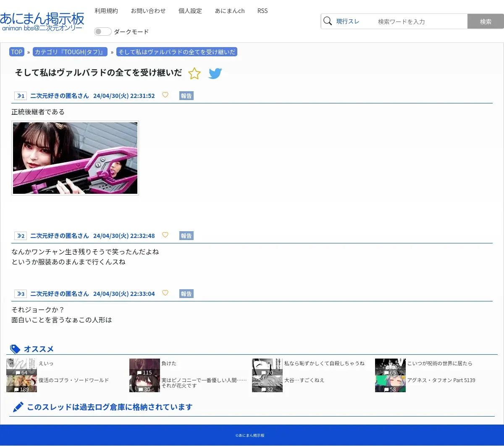Click post 2 timestamp 22:32:48

(142, 236)
